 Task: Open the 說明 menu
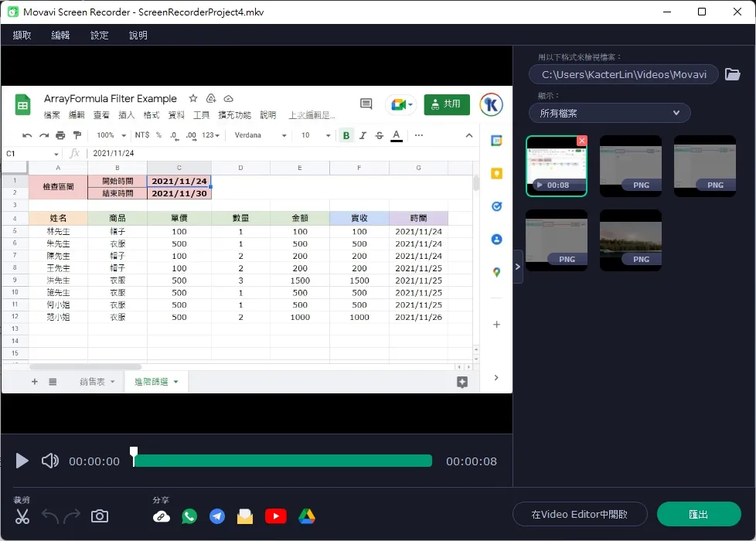click(x=138, y=36)
